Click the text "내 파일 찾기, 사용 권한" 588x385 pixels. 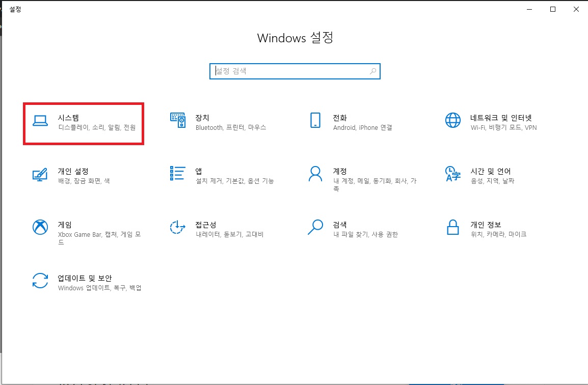click(x=365, y=235)
